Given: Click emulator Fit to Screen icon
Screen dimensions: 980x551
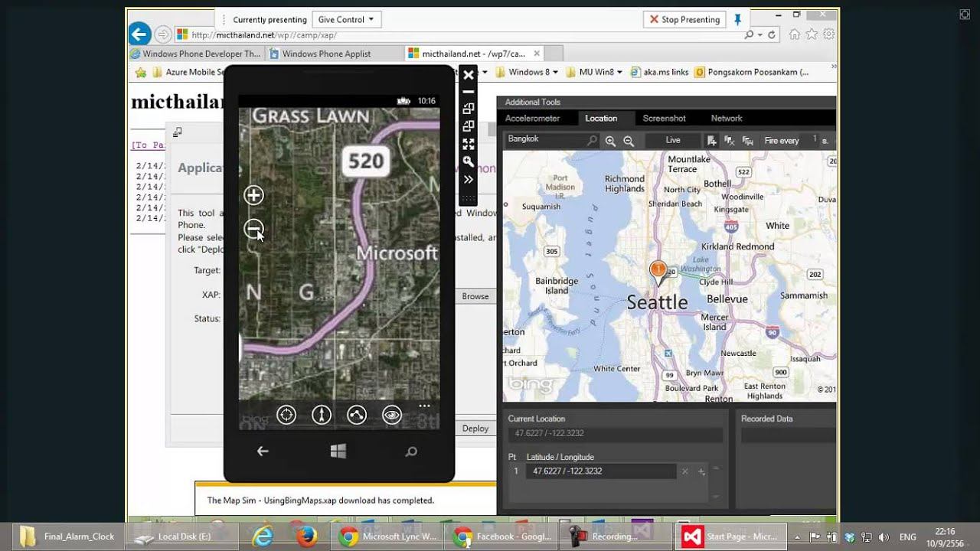Looking at the screenshot, I should [x=469, y=144].
